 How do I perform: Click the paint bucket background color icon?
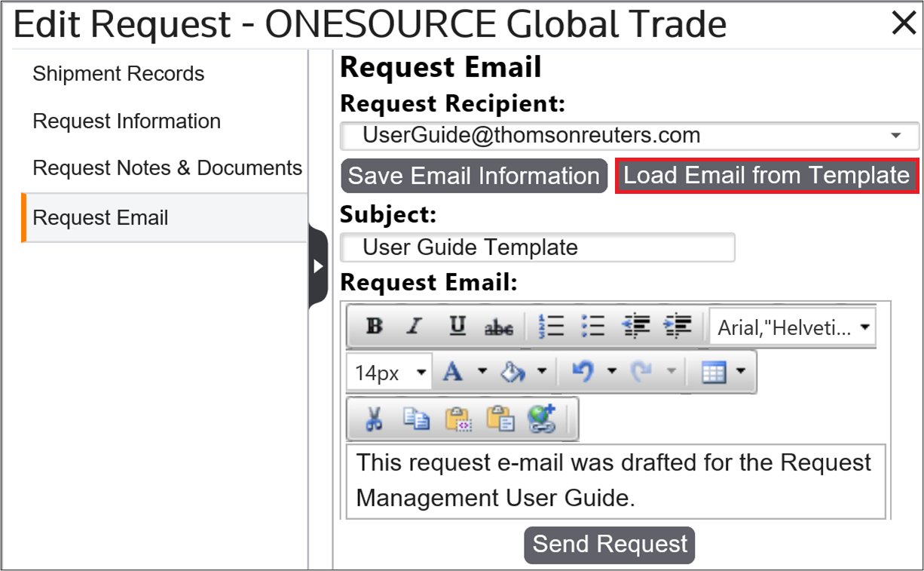point(513,372)
